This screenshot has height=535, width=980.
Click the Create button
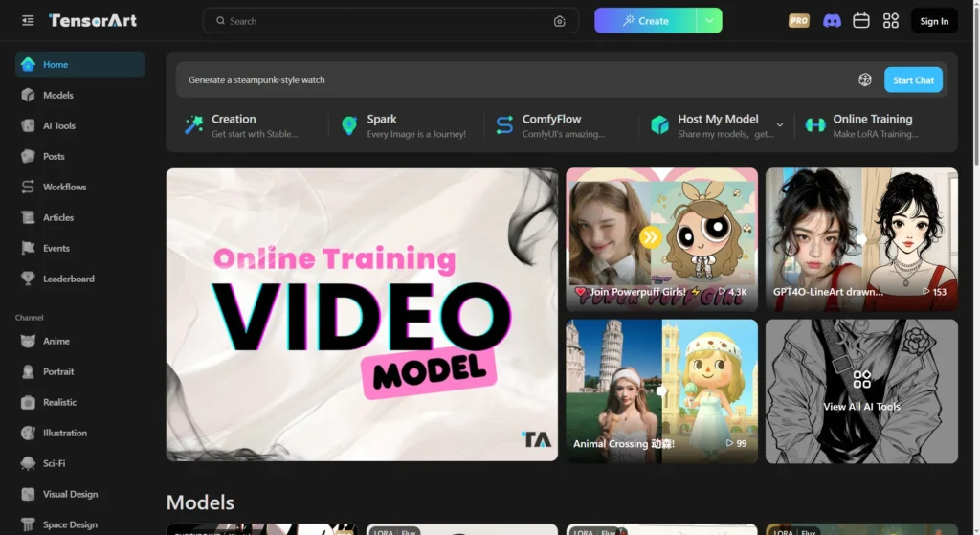click(x=646, y=21)
